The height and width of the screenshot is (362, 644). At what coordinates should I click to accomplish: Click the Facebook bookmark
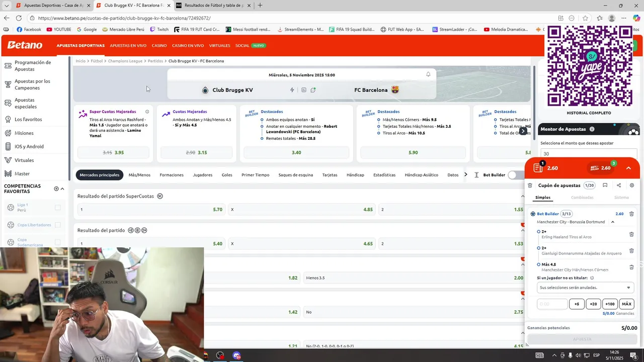click(x=29, y=30)
